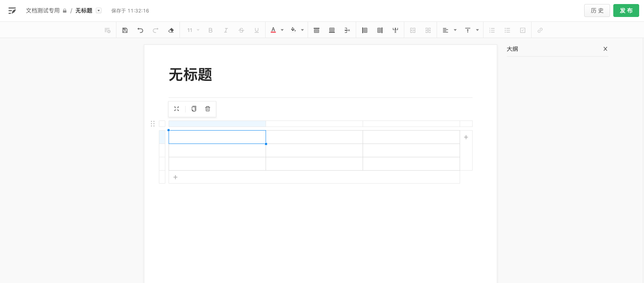The width and height of the screenshot is (644, 283).
Task: Open the document title dropdown menu
Action: coord(99,11)
